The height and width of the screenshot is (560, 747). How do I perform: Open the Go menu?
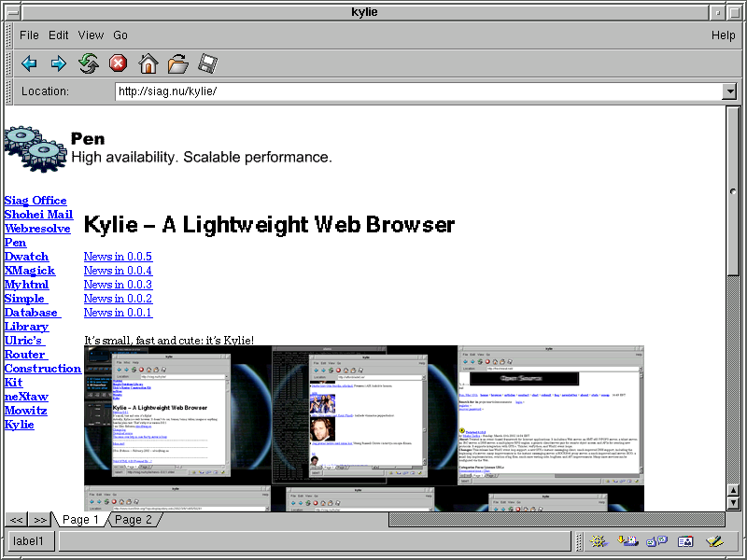coord(120,35)
